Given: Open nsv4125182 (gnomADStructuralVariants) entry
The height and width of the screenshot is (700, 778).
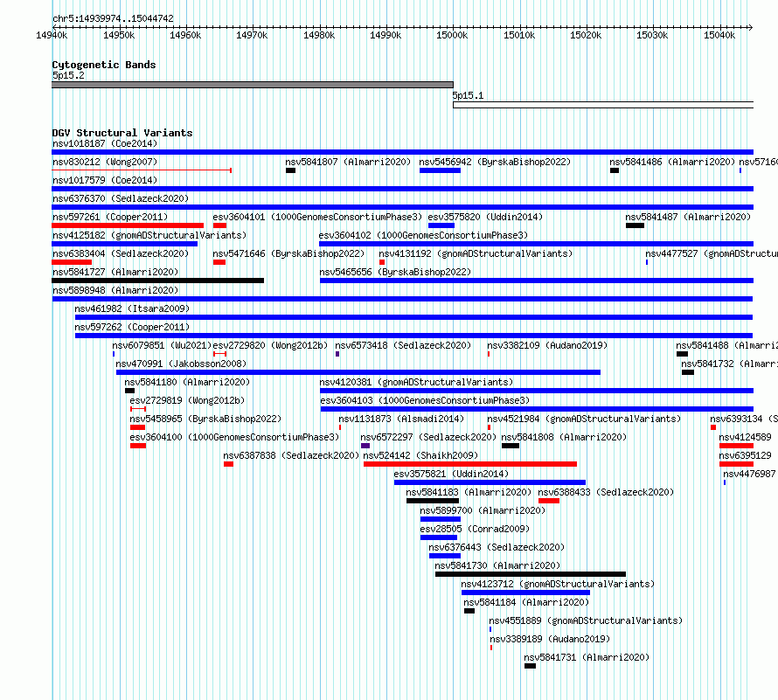Looking at the screenshot, I should coord(149,236).
